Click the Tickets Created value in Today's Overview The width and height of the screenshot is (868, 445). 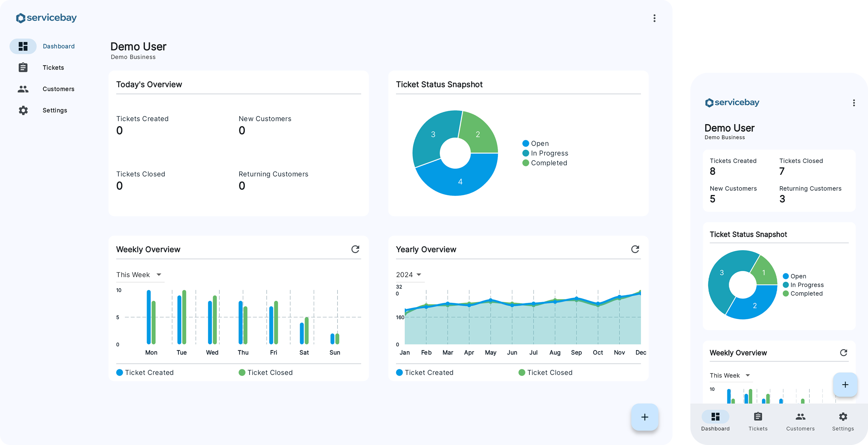[x=119, y=130]
